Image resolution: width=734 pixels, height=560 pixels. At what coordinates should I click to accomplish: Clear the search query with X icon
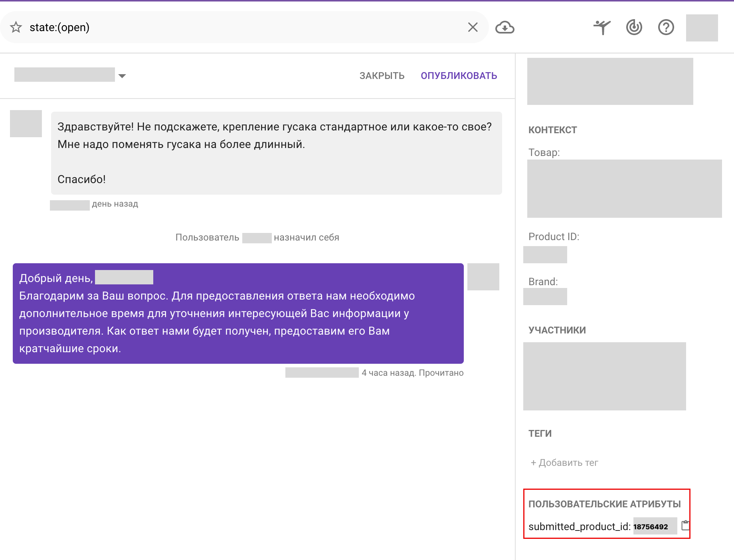(x=473, y=28)
